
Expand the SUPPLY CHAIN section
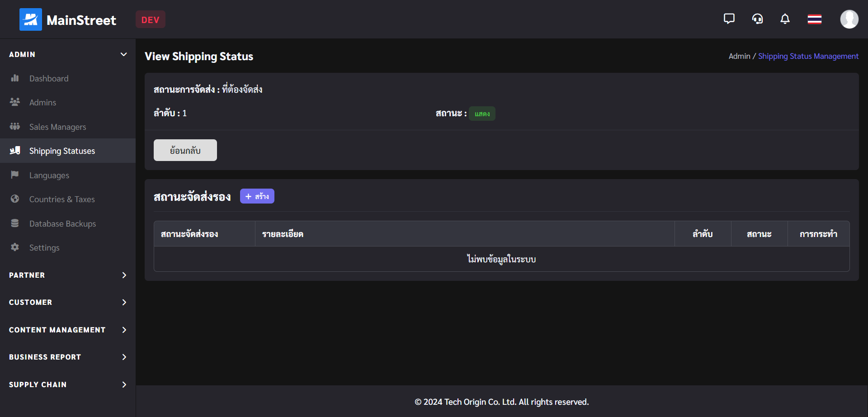point(68,384)
